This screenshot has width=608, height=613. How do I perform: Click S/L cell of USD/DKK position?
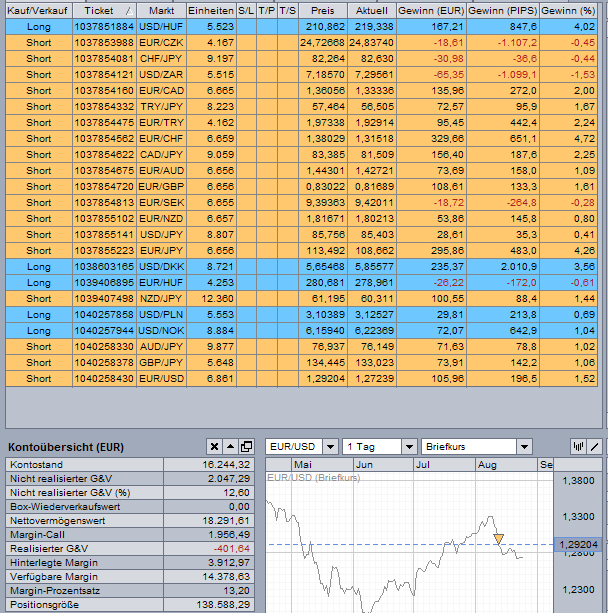click(x=246, y=268)
